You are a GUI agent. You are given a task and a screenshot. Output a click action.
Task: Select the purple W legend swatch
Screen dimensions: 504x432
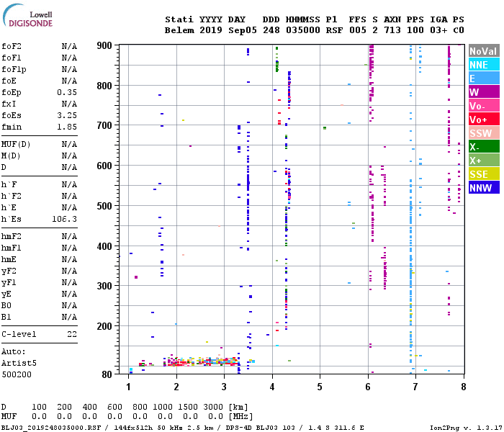484,92
